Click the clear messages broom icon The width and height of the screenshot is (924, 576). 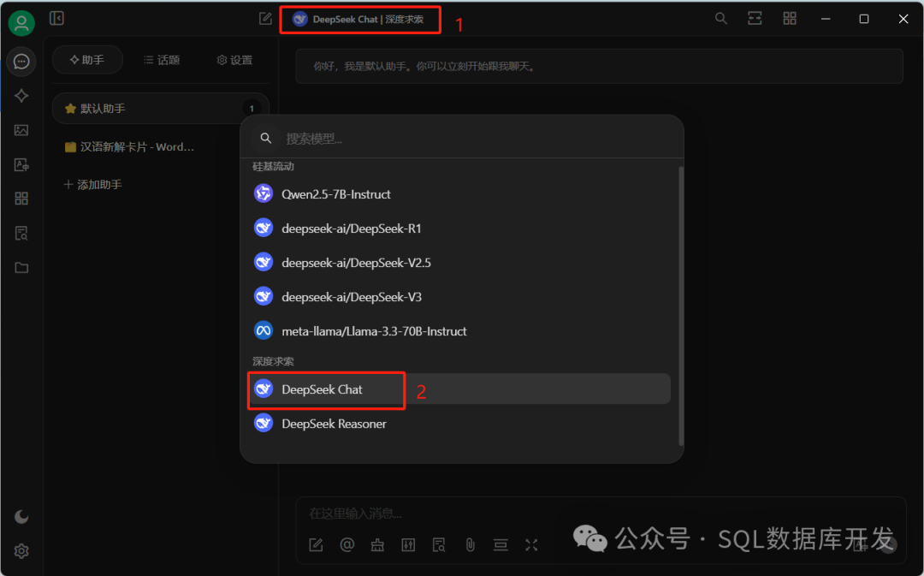coord(378,544)
